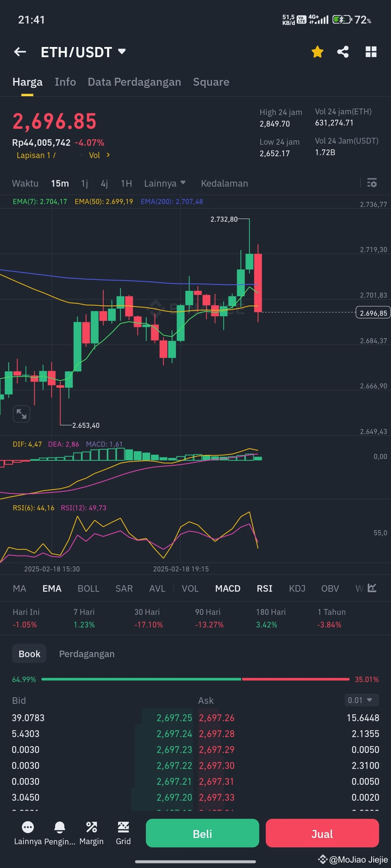Tap bid price 2,697.24
391x868 pixels.
tap(174, 734)
